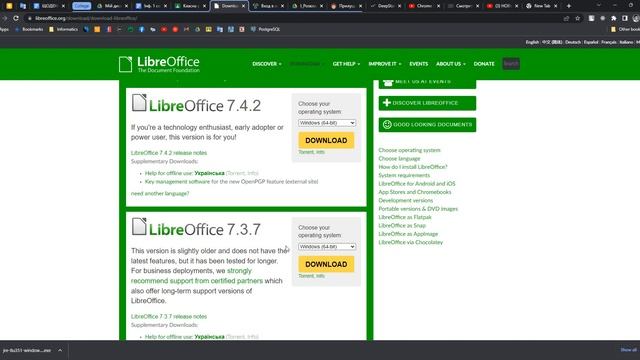
Task: Reload the page with the refresh icon
Action: pyautogui.click(x=16, y=18)
